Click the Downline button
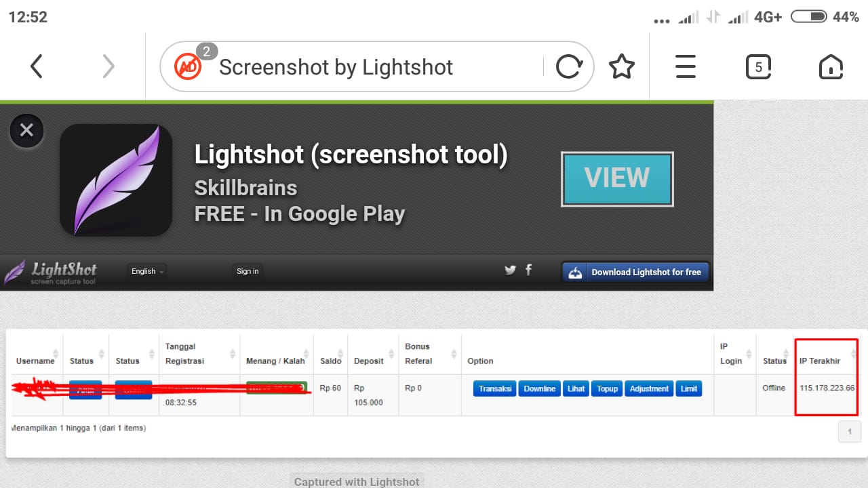This screenshot has height=488, width=868. pos(540,389)
